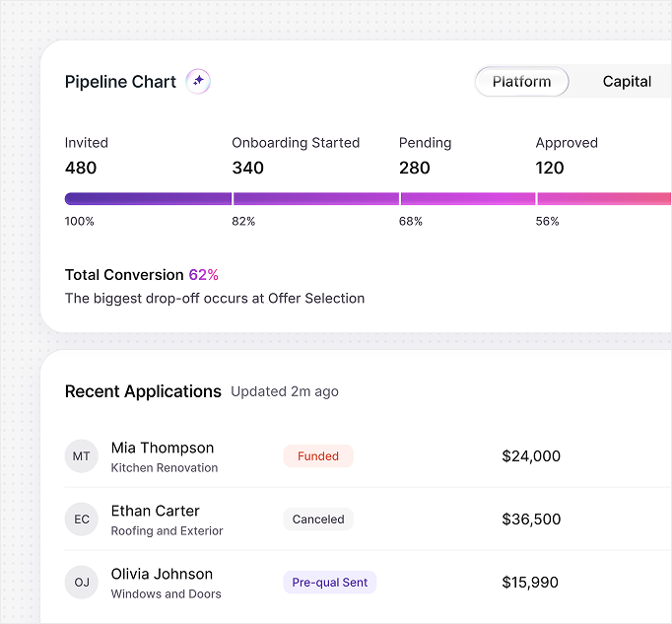The width and height of the screenshot is (672, 624).
Task: Click the Kitchen Renovation project text
Action: pyautogui.click(x=165, y=467)
